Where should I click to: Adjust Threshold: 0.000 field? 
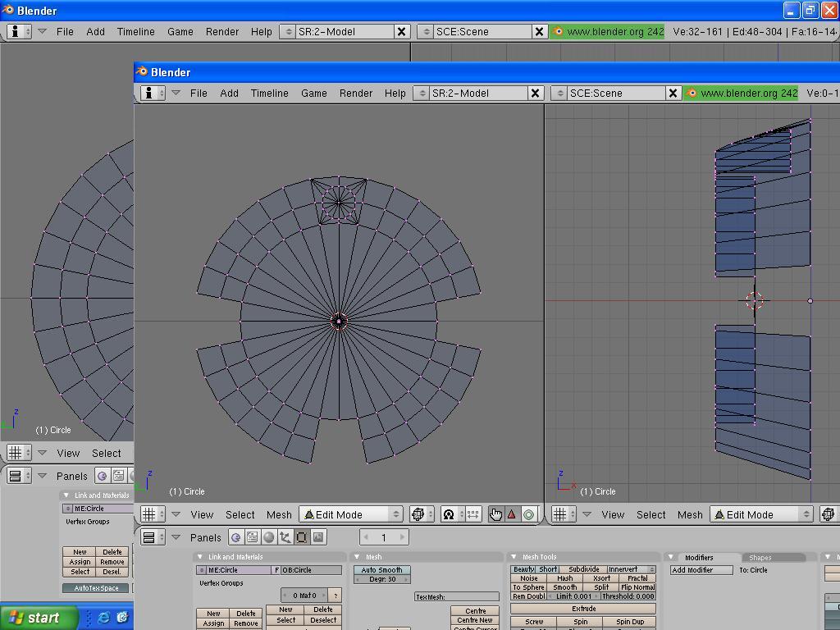[x=628, y=596]
